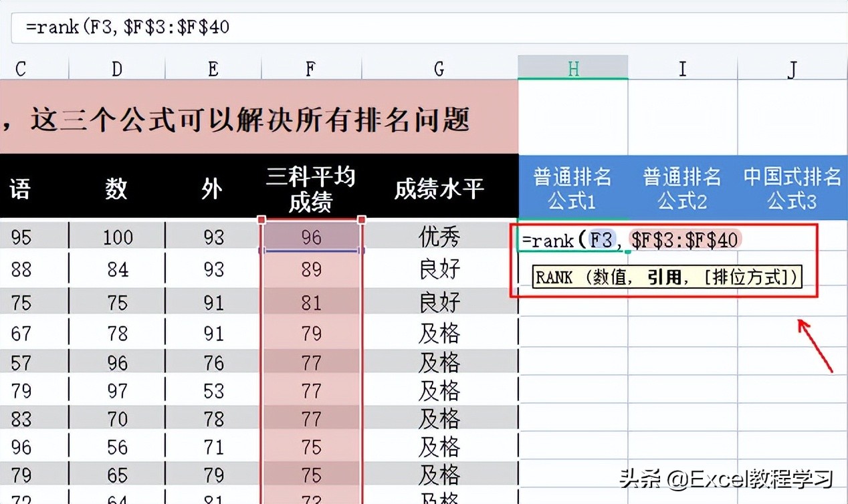Select the 良好 cell beside average 89
Screen dimensions: 848x504
(439, 269)
